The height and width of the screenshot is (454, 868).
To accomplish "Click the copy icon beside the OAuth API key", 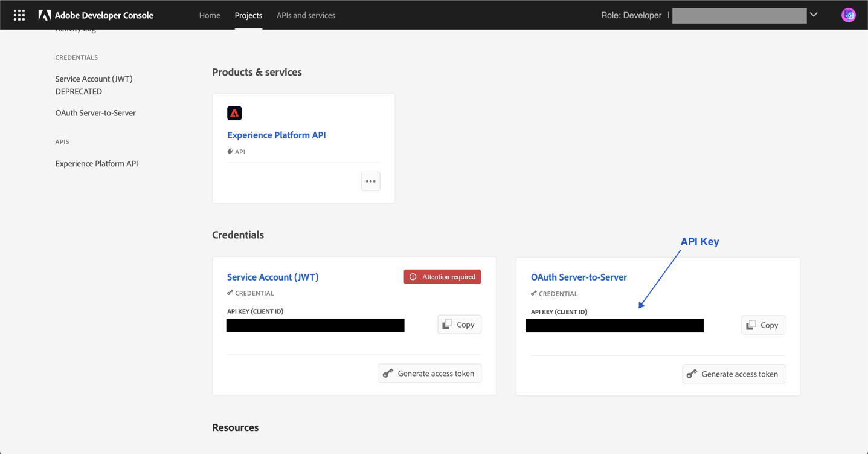I will pos(751,325).
